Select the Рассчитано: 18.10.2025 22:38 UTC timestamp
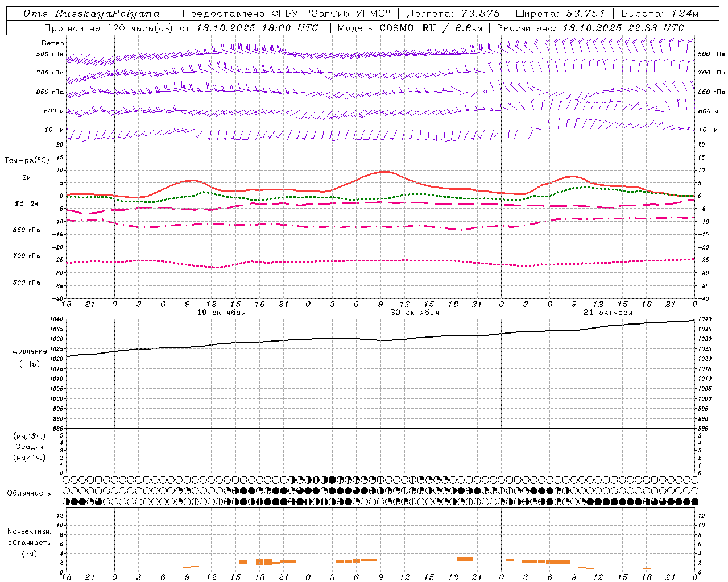728x582 pixels. click(x=590, y=28)
